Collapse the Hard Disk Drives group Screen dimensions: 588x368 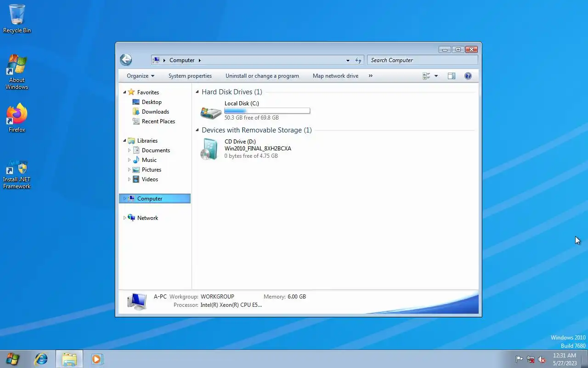[198, 92]
